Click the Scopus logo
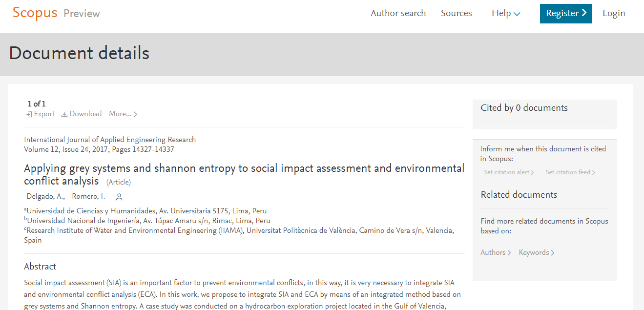 pyautogui.click(x=35, y=13)
